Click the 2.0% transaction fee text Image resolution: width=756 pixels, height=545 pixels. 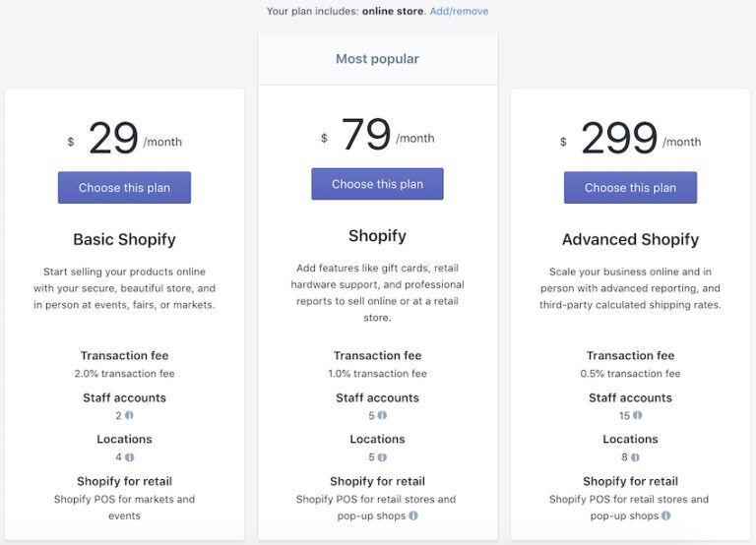coord(124,374)
